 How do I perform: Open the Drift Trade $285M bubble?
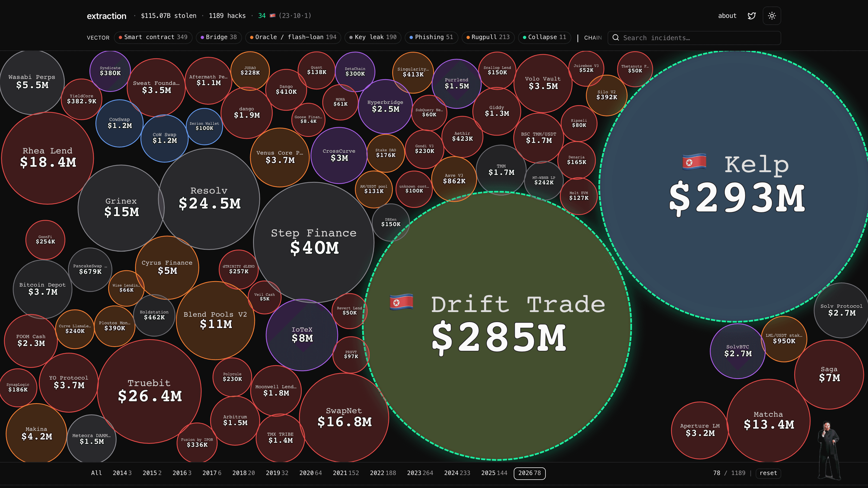click(497, 326)
